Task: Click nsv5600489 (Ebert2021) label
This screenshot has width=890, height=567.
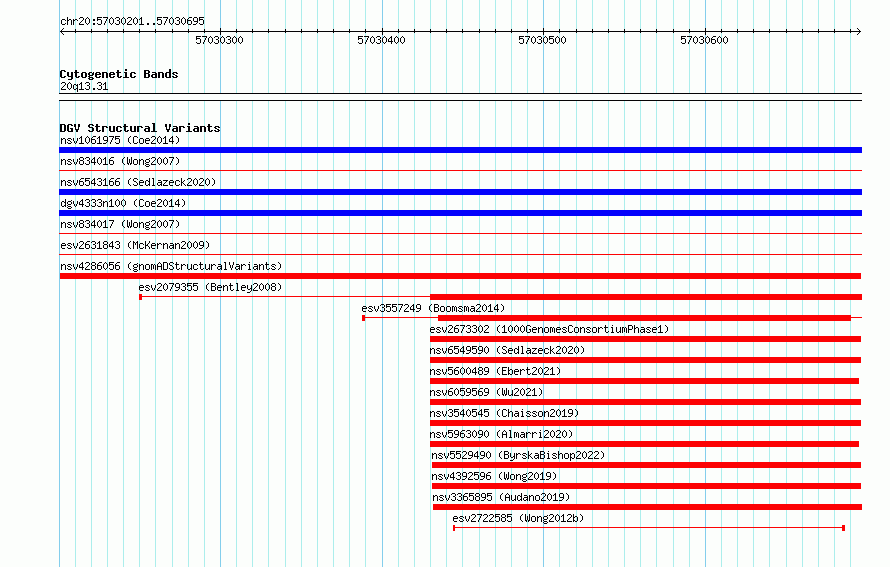Action: [x=495, y=371]
